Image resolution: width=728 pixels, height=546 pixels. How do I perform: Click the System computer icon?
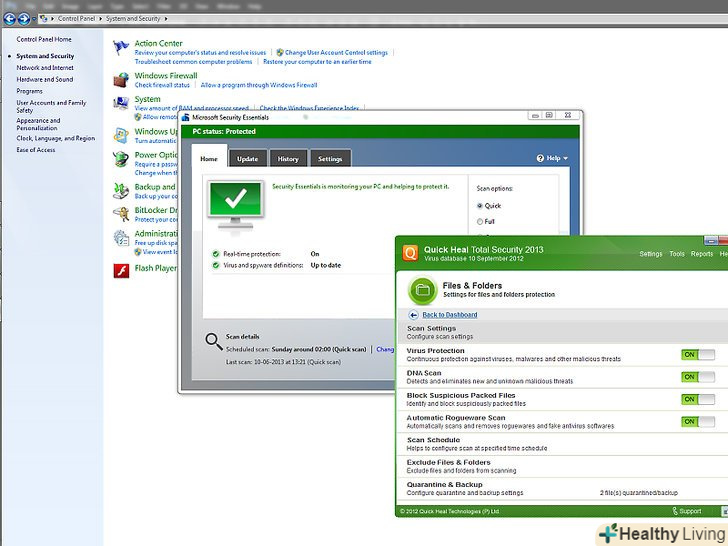[x=121, y=103]
